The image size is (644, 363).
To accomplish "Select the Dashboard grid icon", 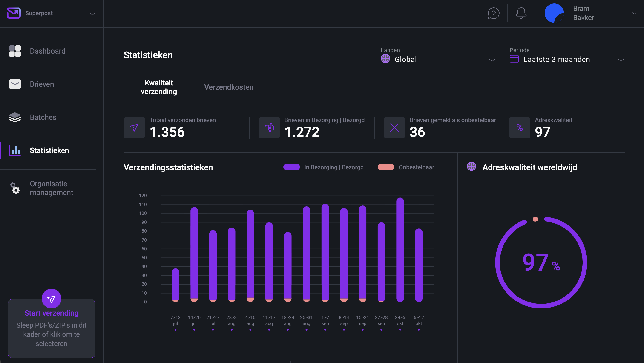I will coord(15,51).
